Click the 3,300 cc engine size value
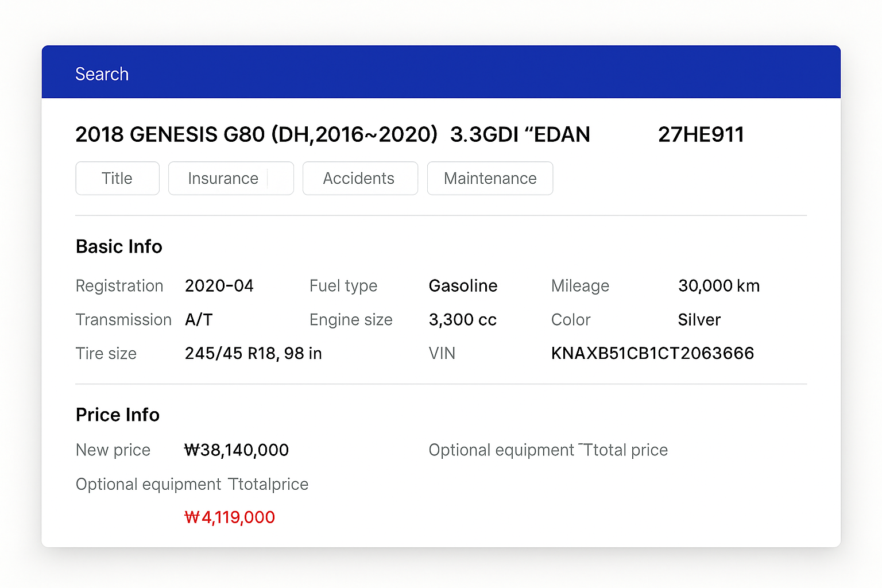 tap(462, 320)
